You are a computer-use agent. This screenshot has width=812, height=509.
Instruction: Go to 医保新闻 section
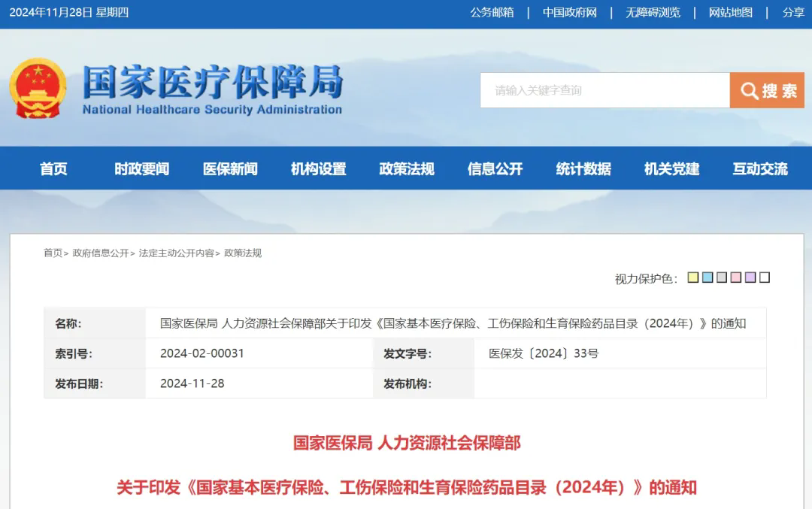pyautogui.click(x=230, y=168)
